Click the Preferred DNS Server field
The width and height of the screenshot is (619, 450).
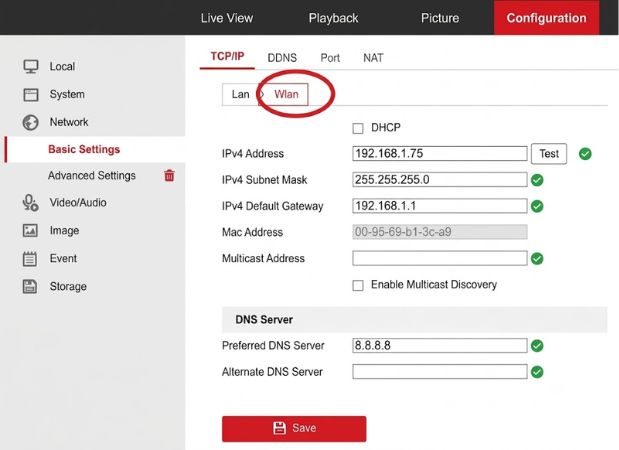tap(440, 345)
